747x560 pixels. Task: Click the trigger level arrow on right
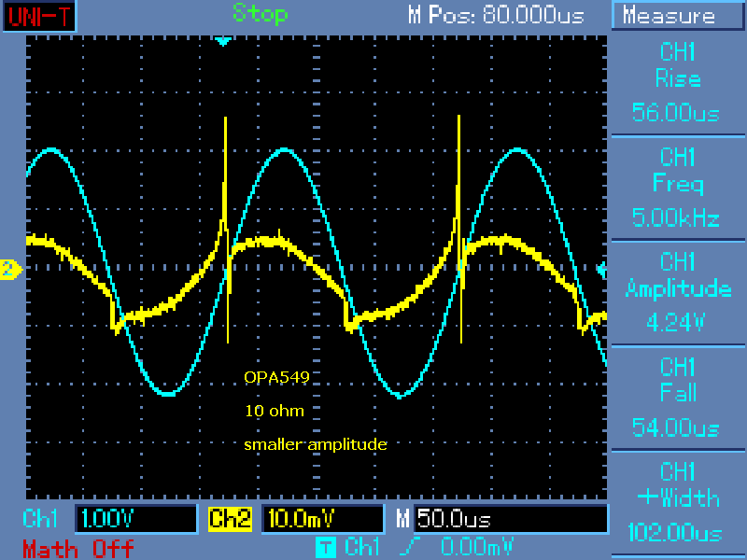[602, 270]
